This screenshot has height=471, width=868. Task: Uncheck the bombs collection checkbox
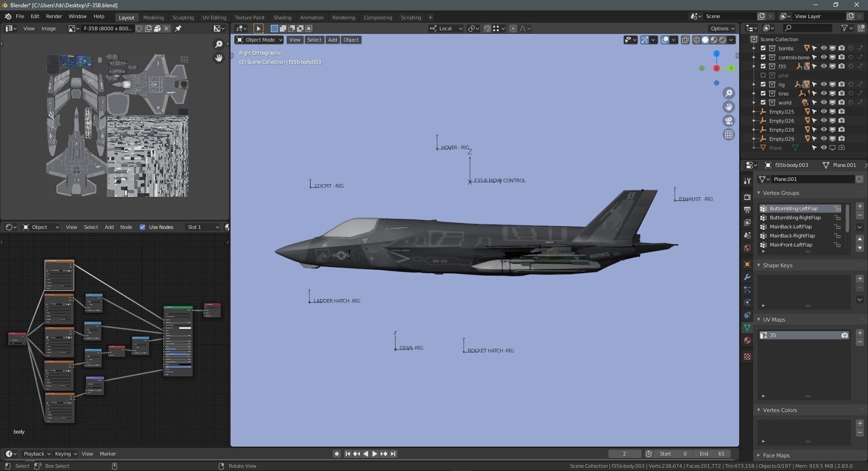(x=763, y=48)
